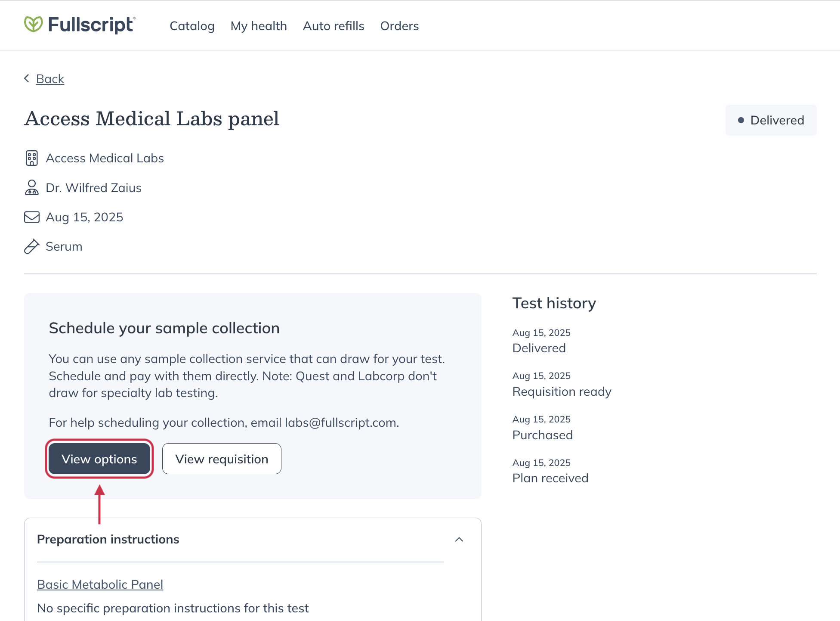Collapse the Preparation instructions chevron

coord(459,540)
